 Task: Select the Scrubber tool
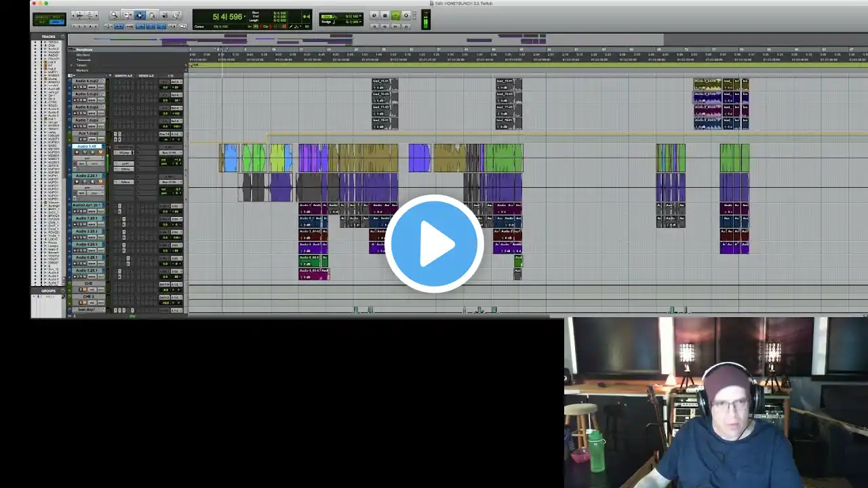pos(164,15)
